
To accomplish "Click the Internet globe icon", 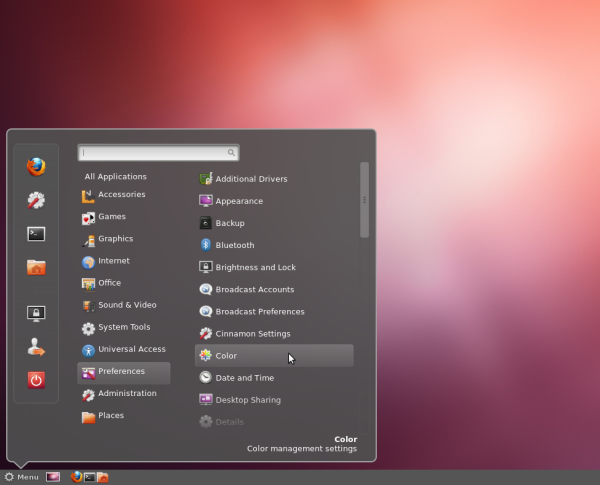I will (x=88, y=263).
